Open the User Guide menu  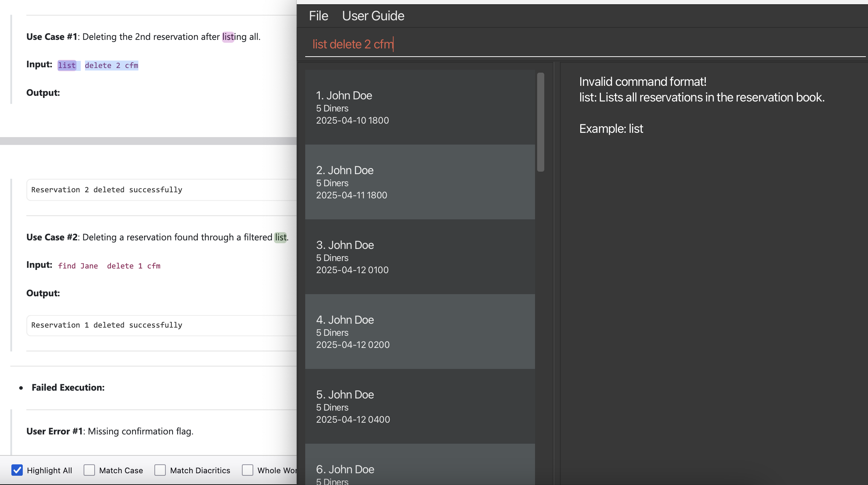click(x=373, y=16)
